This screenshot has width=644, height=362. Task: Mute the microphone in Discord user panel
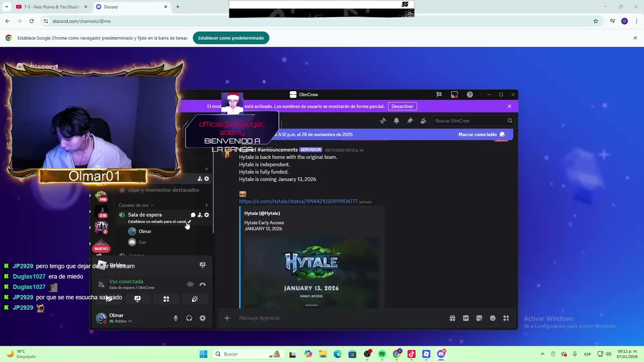point(176,318)
